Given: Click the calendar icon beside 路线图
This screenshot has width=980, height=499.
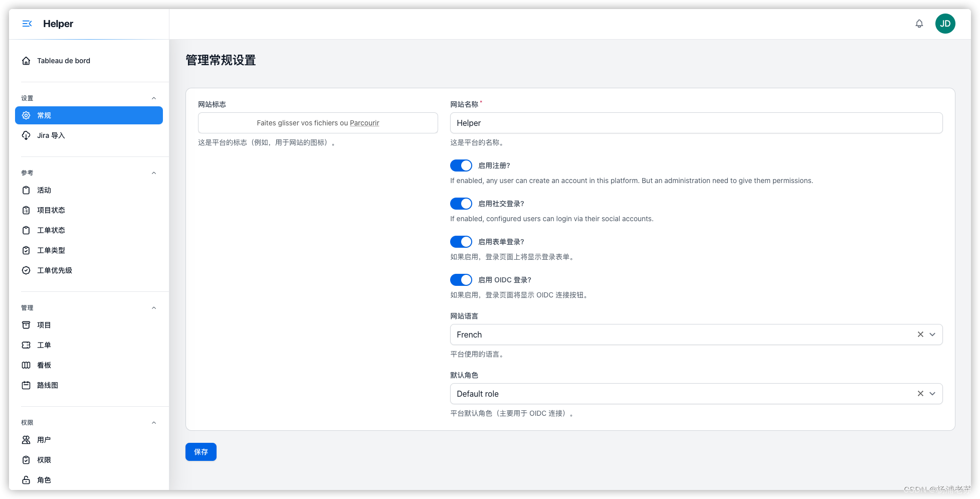Looking at the screenshot, I should pos(26,385).
